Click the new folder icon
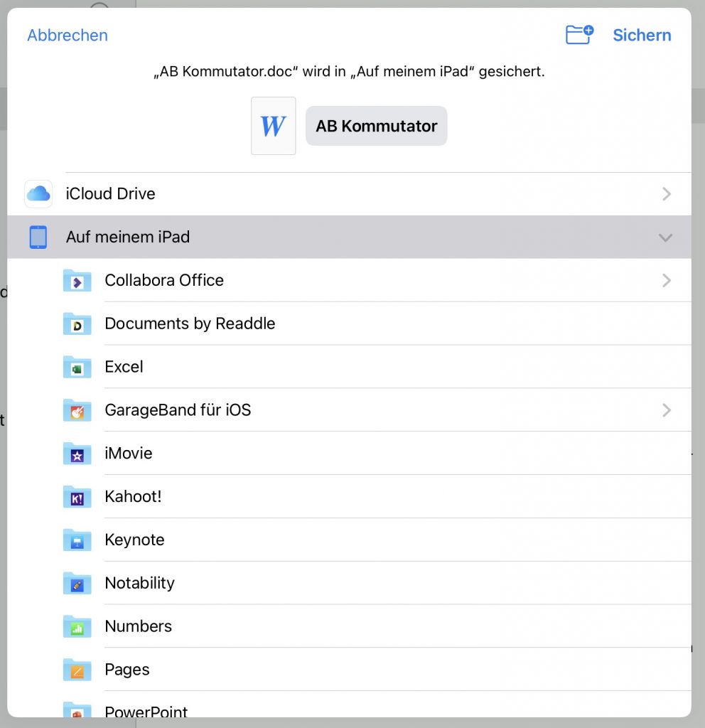The width and height of the screenshot is (705, 728). click(579, 35)
